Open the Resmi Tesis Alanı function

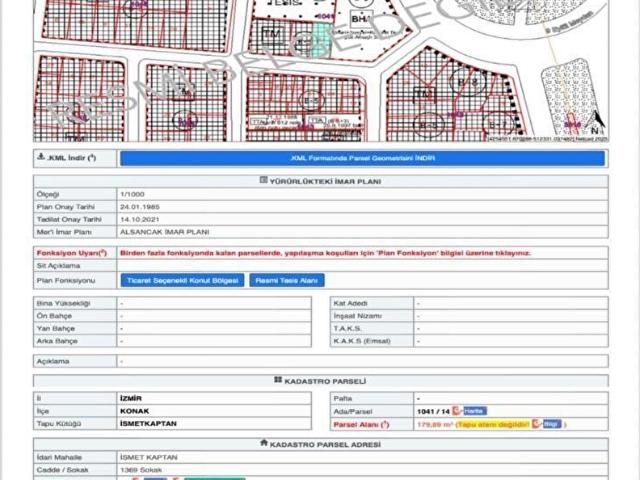(x=287, y=280)
